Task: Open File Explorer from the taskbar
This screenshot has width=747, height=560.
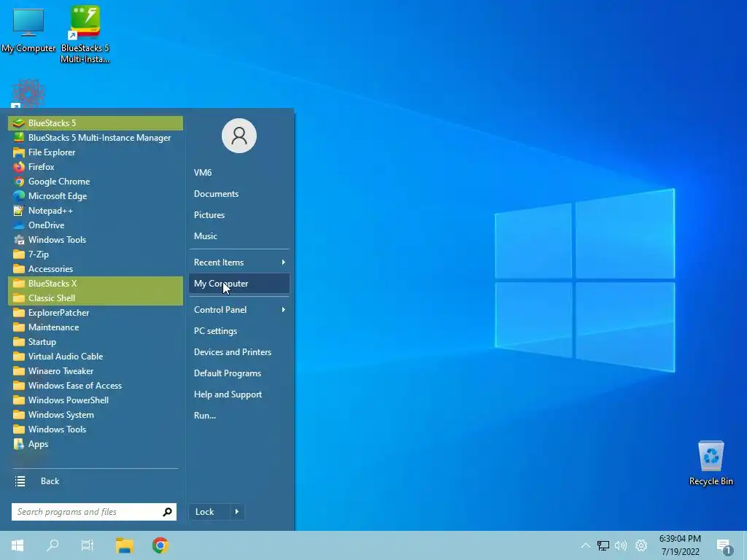Action: pyautogui.click(x=124, y=545)
